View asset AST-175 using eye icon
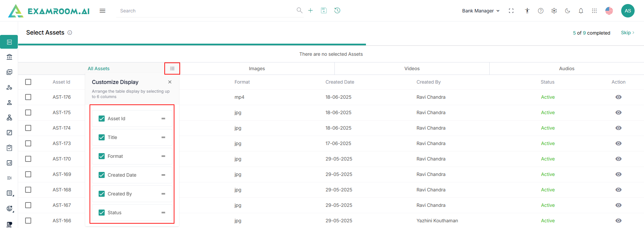The height and width of the screenshot is (228, 644). tap(619, 112)
